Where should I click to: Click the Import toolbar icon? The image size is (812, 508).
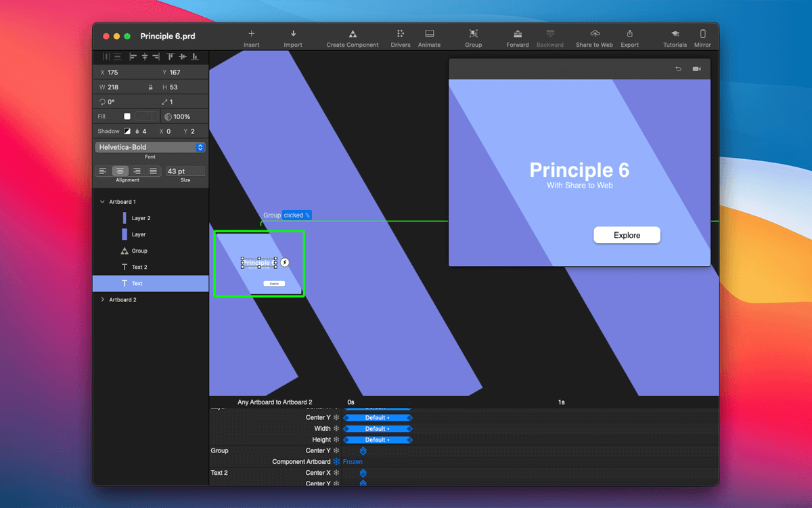pyautogui.click(x=293, y=34)
